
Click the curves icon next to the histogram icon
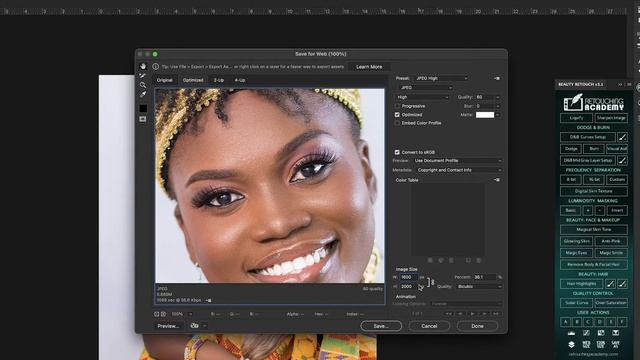[x=586, y=333]
